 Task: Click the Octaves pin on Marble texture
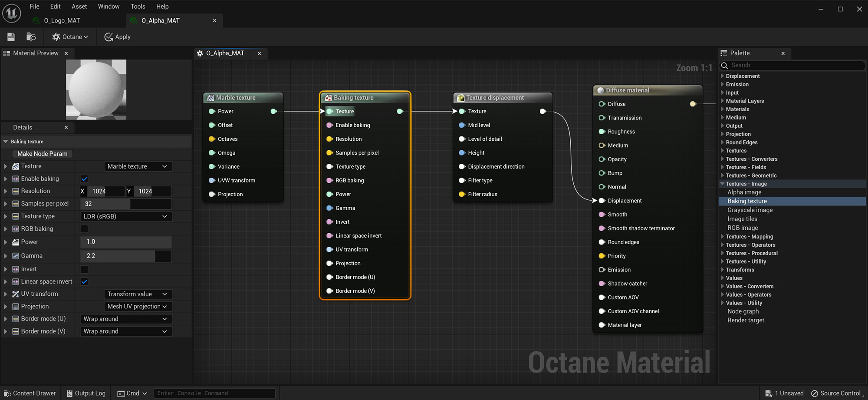[212, 139]
